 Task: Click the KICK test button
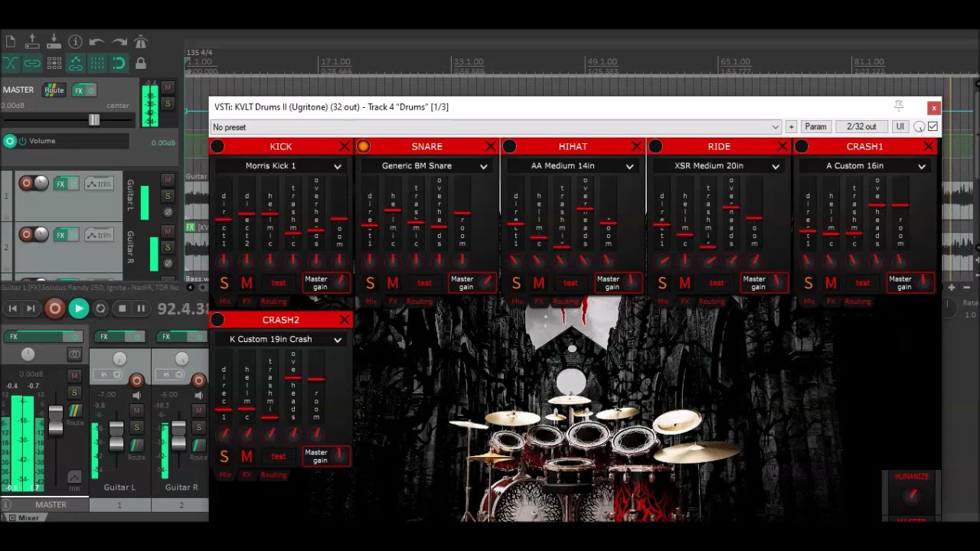279,283
